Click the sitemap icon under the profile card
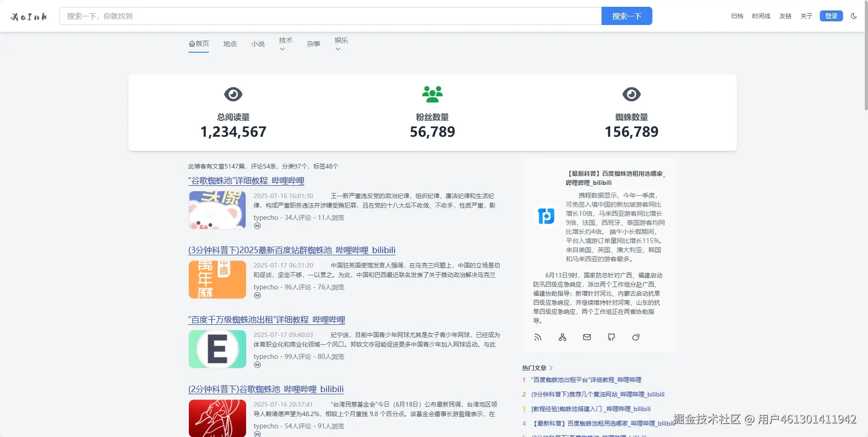This screenshot has height=437, width=868. coord(562,337)
